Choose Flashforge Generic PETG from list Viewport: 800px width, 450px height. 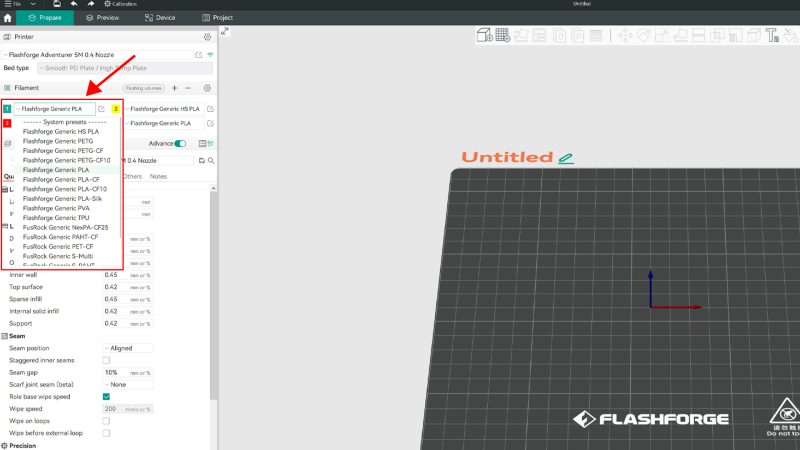(58, 141)
